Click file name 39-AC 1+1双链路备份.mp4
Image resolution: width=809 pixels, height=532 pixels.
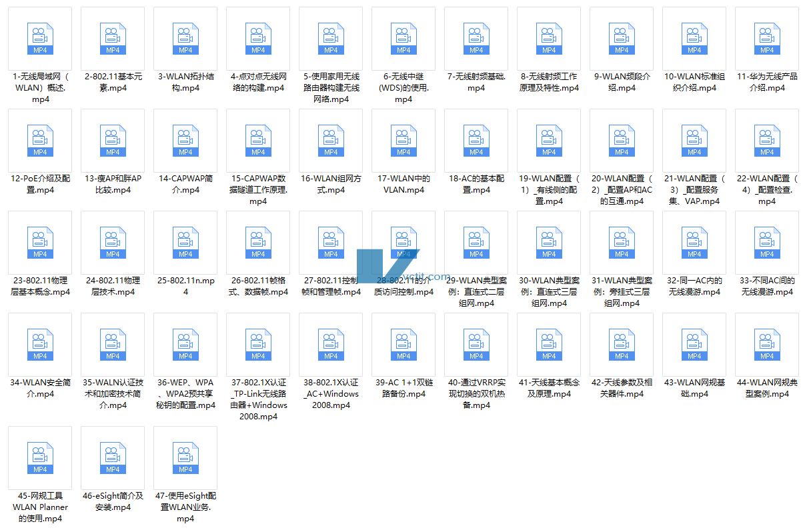click(x=403, y=388)
